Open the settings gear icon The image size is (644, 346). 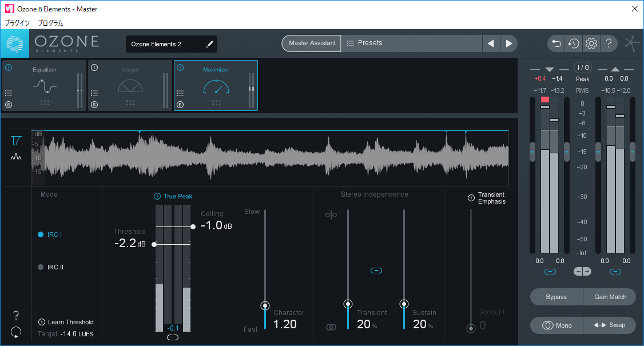(591, 43)
